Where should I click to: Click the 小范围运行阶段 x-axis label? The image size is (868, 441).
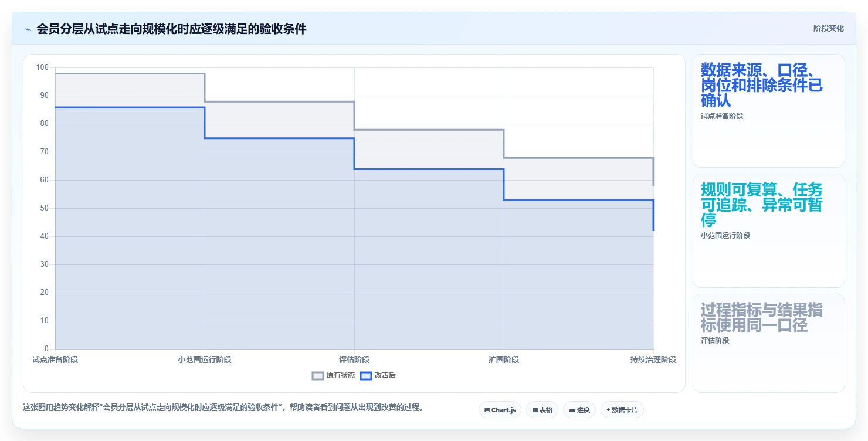point(205,359)
